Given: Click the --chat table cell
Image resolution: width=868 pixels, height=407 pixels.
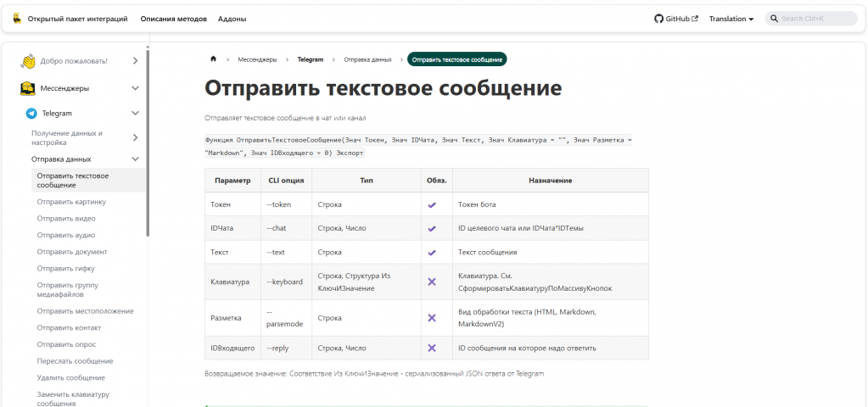Looking at the screenshot, I should [286, 228].
